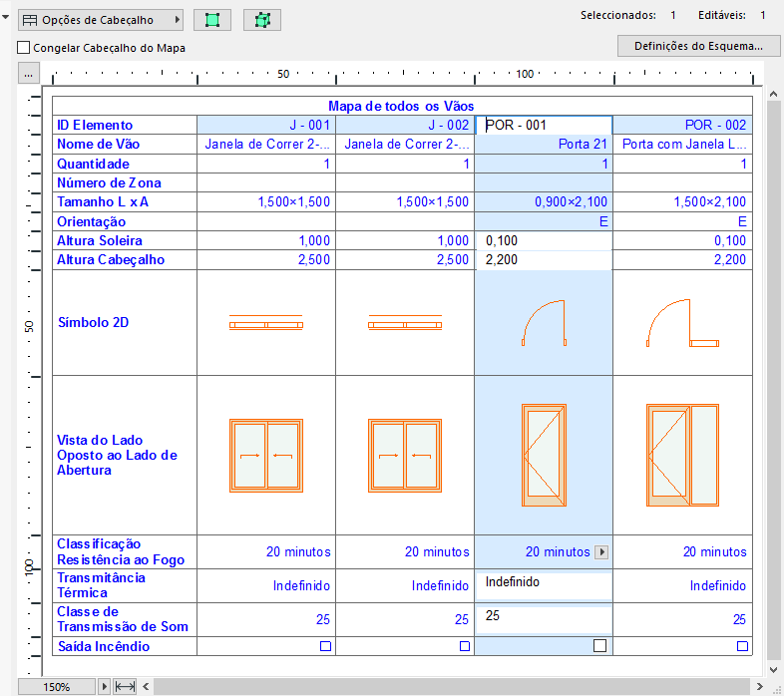Edit the 2,200 Altura Cabeçalho field
The height and width of the screenshot is (696, 784).
(x=544, y=260)
